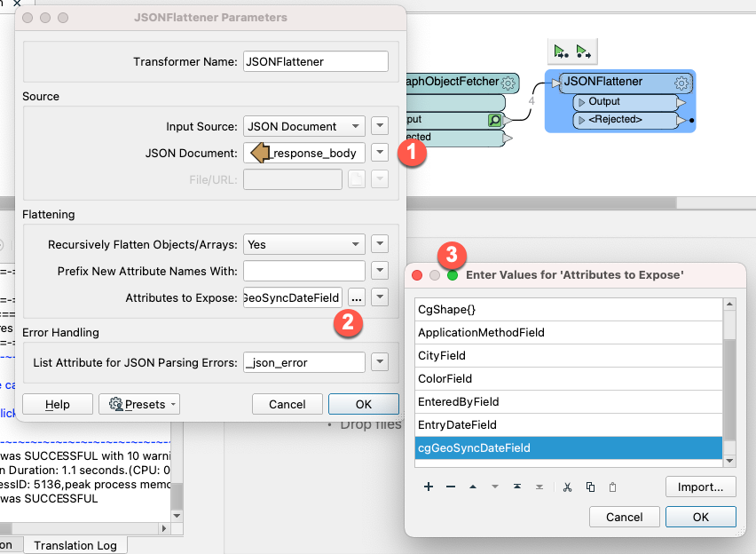Click the _response_body attribute arrow icon
This screenshot has height=554, width=756.
(x=260, y=153)
